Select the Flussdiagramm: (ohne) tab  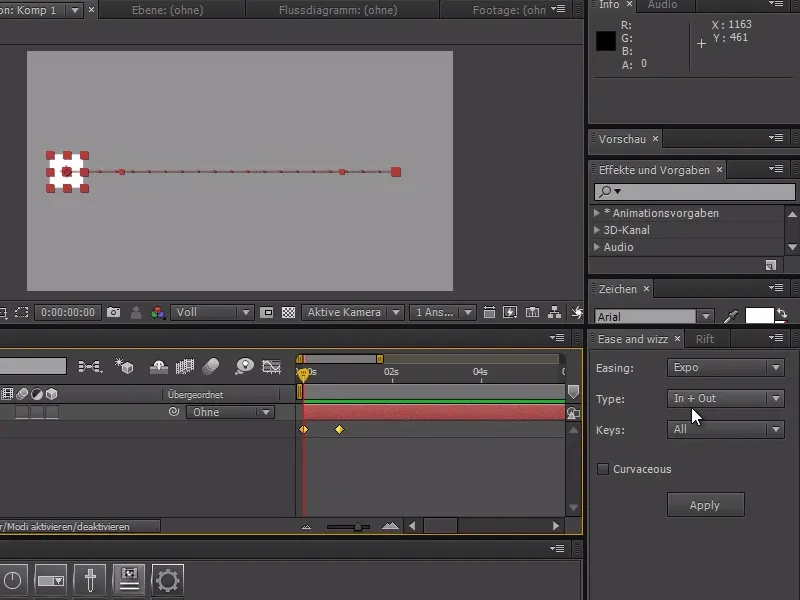338,10
